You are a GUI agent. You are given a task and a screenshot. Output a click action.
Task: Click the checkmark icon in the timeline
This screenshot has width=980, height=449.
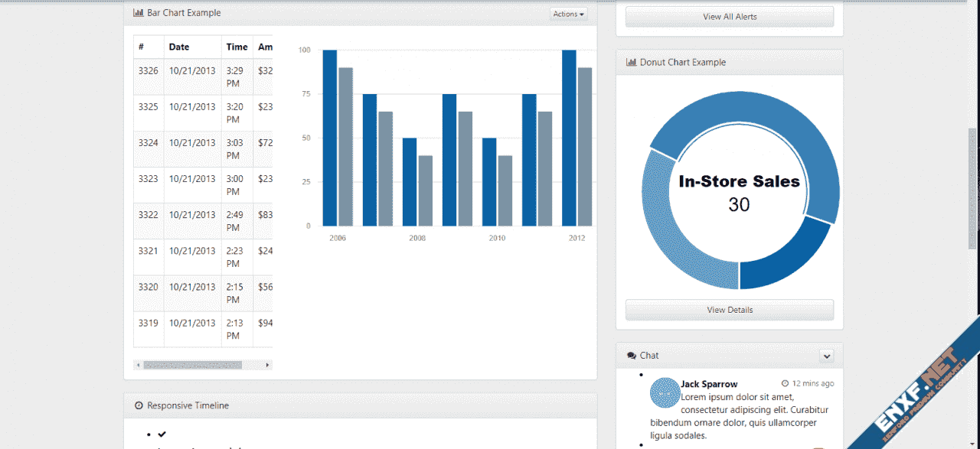tap(162, 434)
